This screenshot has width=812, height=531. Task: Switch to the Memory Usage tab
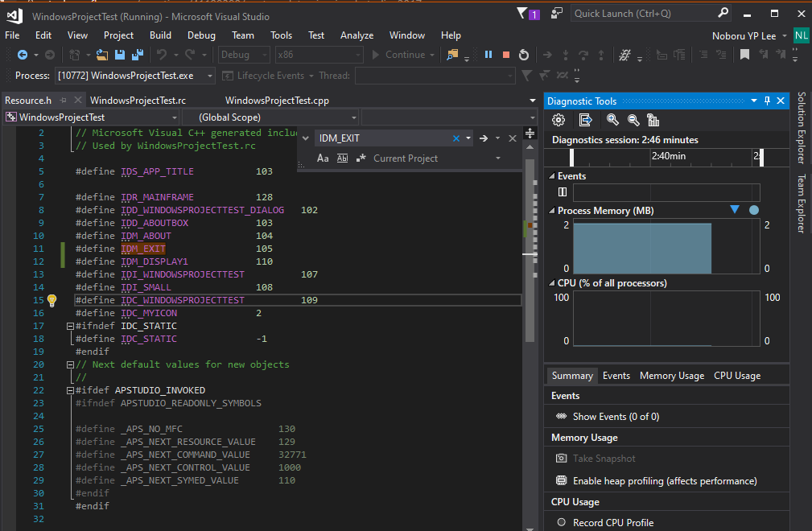click(672, 376)
